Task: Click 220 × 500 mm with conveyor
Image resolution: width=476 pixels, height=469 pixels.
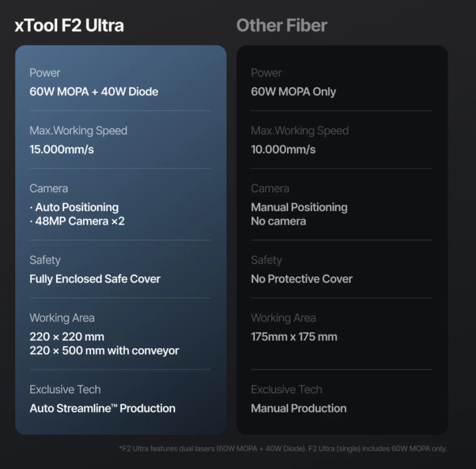Action: click(104, 351)
